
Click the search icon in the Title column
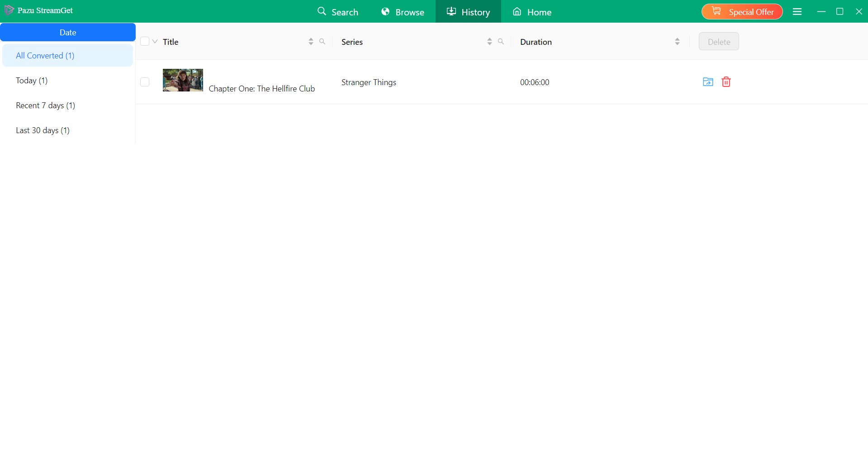323,41
